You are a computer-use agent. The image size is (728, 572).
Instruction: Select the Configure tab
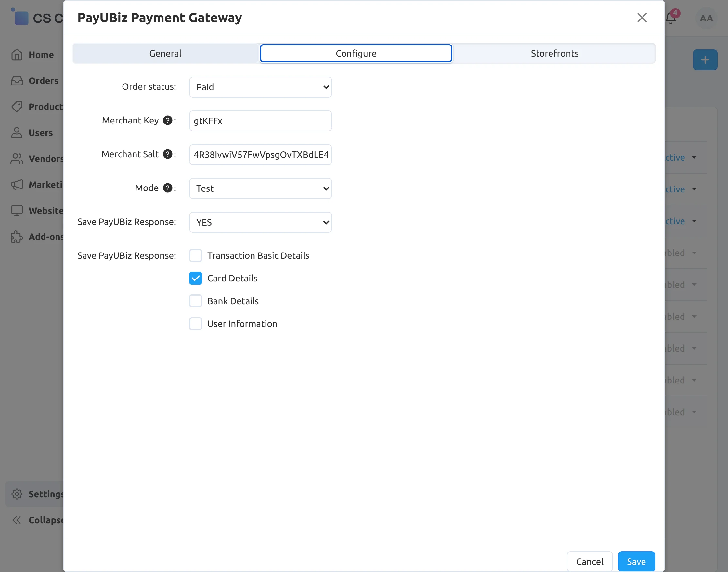[x=356, y=53]
